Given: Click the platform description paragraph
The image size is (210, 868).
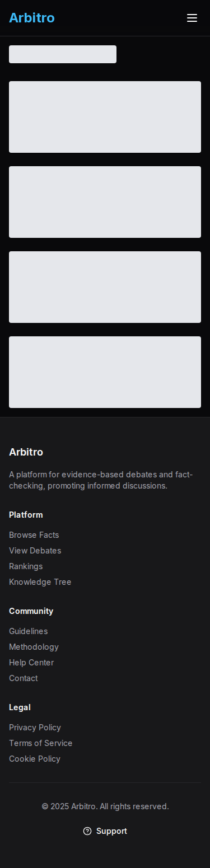Looking at the screenshot, I should 101,480.
